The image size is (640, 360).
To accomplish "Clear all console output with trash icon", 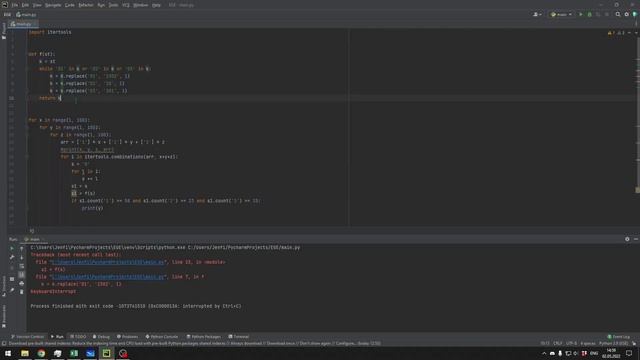I will [x=22, y=292].
